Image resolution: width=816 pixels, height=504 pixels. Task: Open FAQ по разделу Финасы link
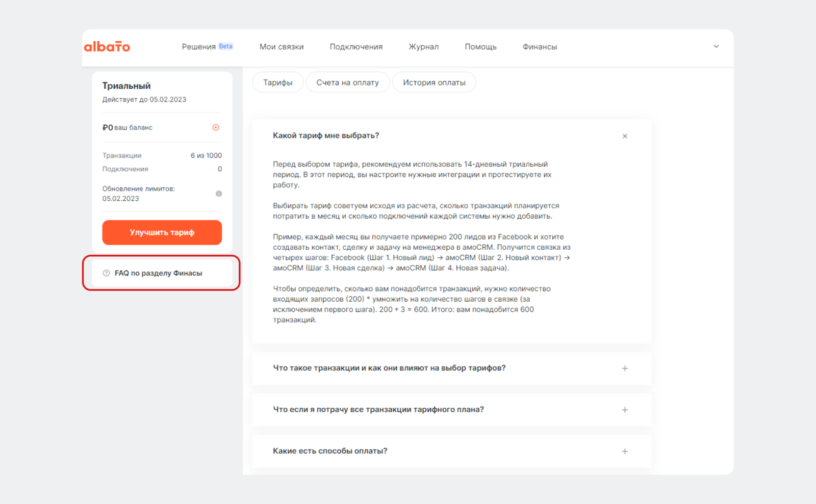(159, 273)
